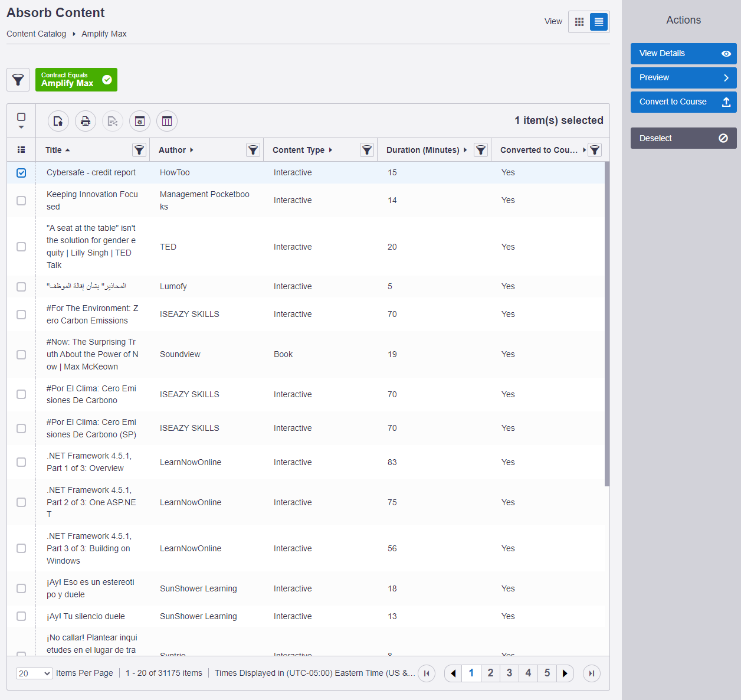Click the Management Pocketbooks author cell

pos(205,200)
